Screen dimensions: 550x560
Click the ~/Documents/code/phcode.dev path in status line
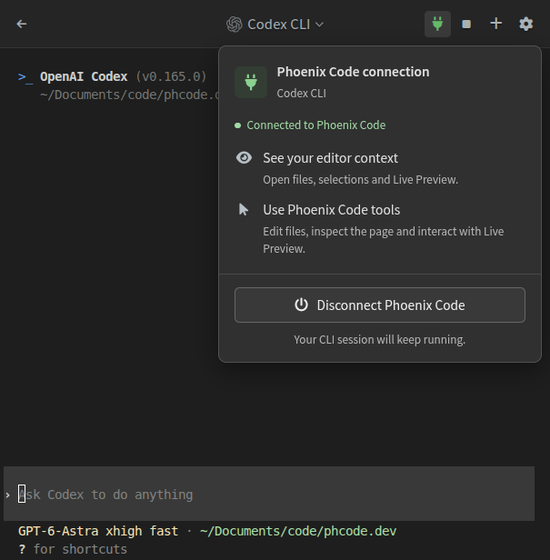point(298,531)
